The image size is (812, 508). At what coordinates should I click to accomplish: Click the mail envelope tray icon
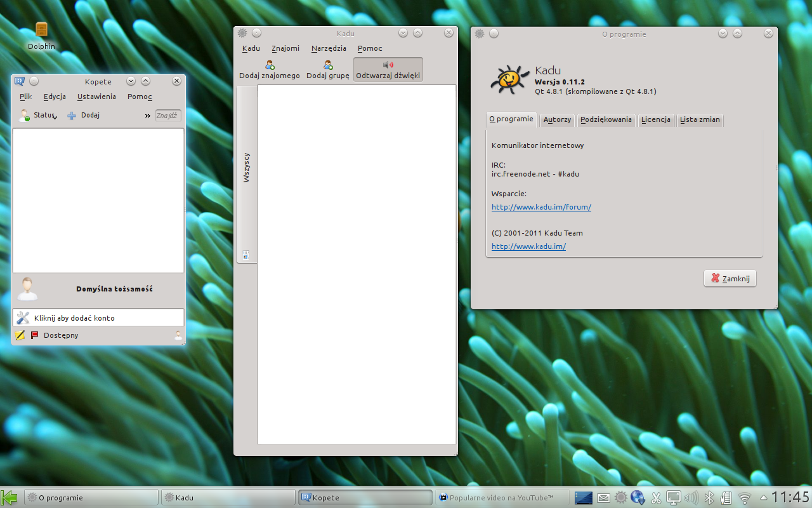tap(603, 498)
